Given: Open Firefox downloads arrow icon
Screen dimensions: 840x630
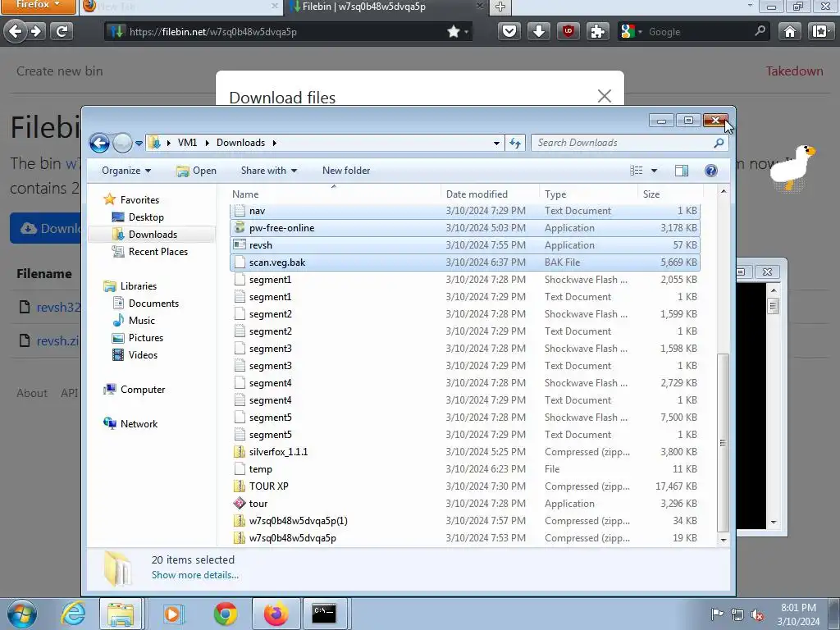Looking at the screenshot, I should click(x=538, y=32).
